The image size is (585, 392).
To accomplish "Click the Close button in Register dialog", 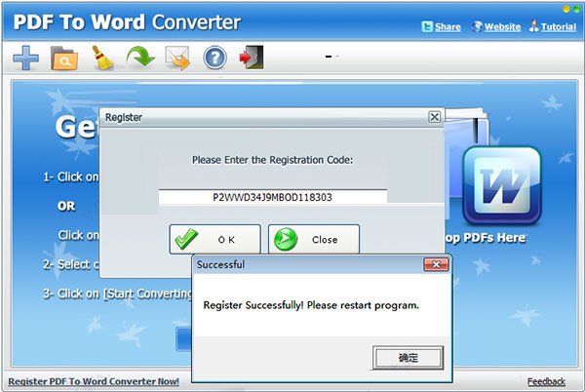I will 314,240.
